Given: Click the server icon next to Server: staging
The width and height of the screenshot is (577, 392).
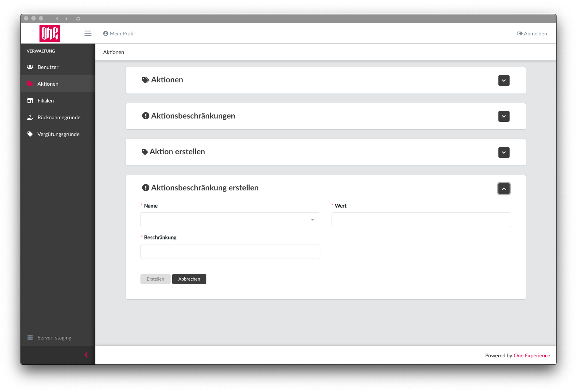Looking at the screenshot, I should [30, 338].
